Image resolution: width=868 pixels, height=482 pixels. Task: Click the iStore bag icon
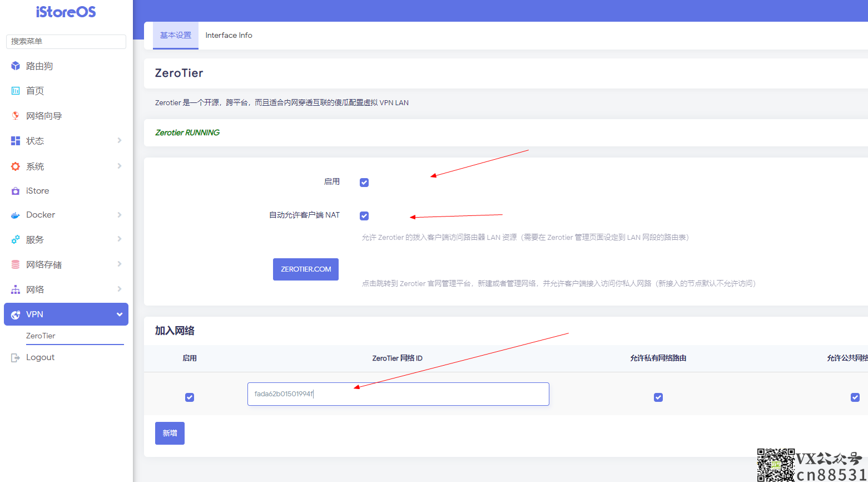click(16, 191)
